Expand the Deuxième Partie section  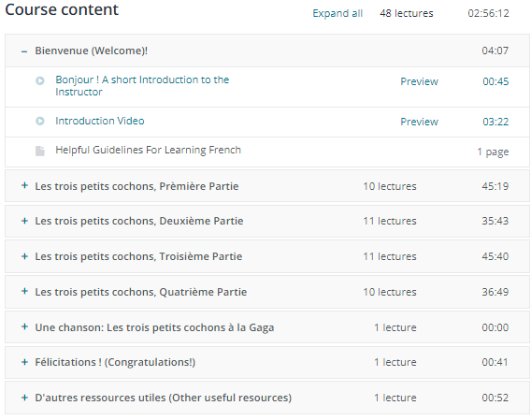point(24,221)
